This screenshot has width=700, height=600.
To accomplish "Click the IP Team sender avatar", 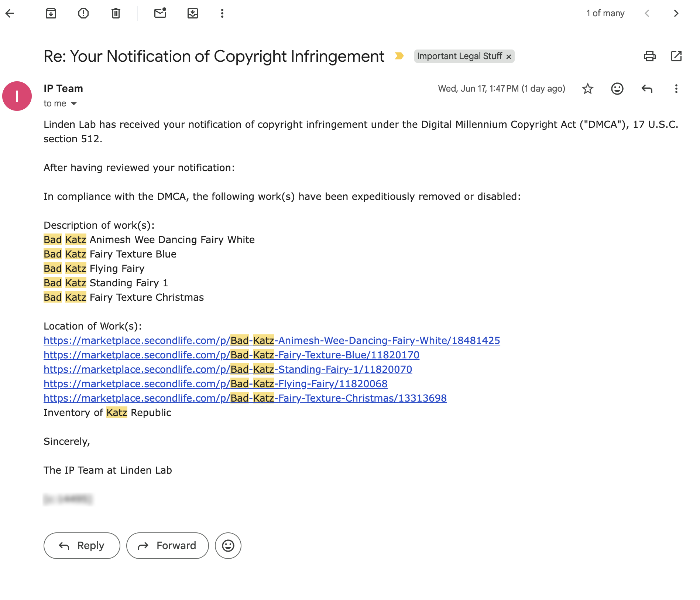I will point(17,96).
